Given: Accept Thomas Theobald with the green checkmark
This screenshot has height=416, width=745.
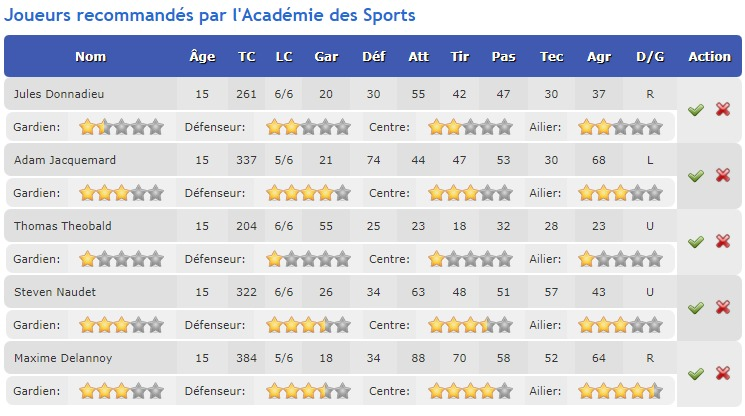Looking at the screenshot, I should pos(696,242).
